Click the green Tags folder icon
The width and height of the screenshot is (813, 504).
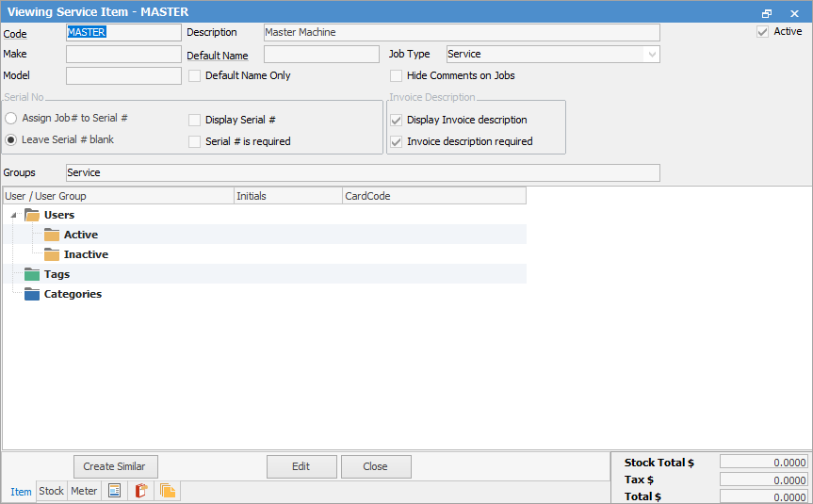pos(32,274)
